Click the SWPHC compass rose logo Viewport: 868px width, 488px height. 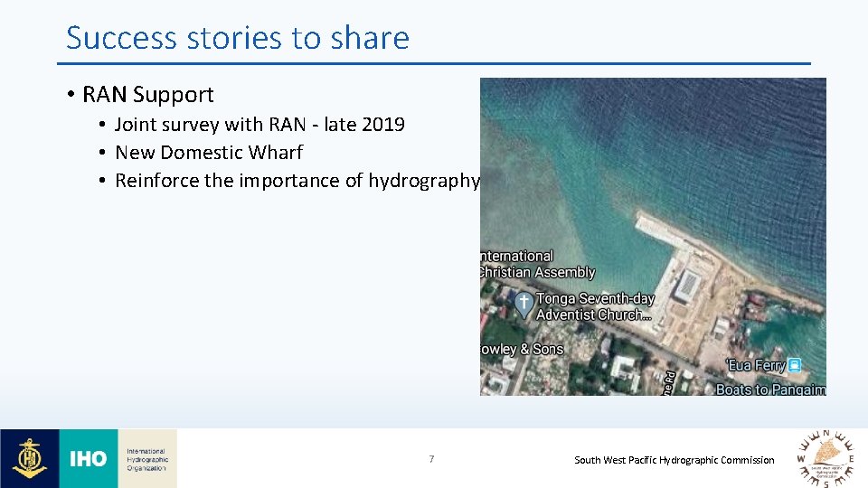coord(827,459)
